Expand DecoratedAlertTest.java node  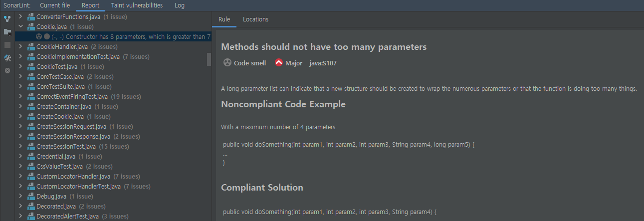(x=20, y=216)
